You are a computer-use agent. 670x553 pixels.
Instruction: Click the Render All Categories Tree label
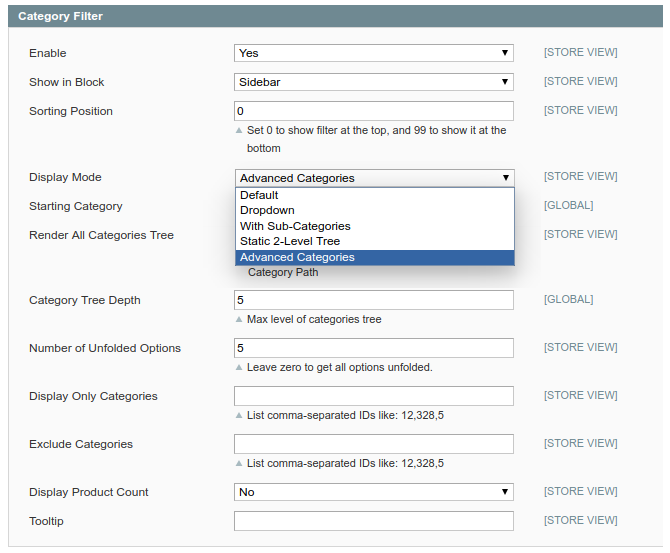click(x=101, y=235)
